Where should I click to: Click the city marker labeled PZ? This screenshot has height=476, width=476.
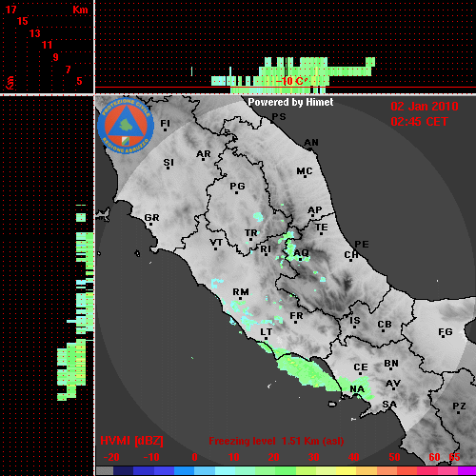click(459, 407)
